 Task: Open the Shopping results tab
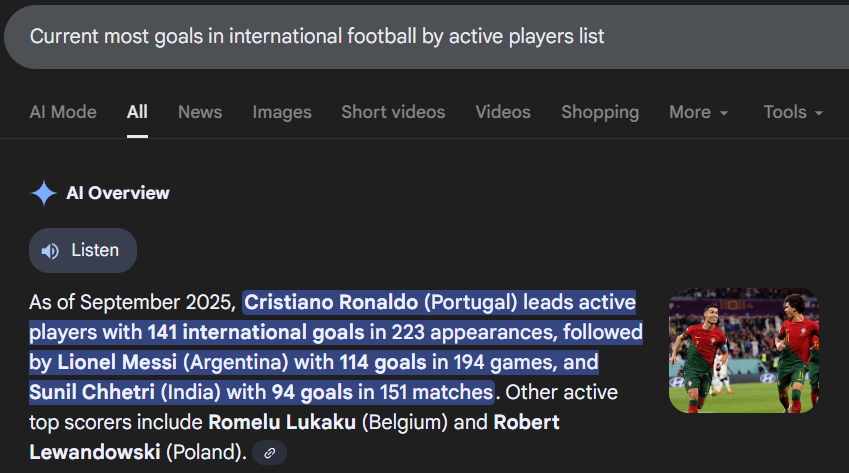[600, 112]
